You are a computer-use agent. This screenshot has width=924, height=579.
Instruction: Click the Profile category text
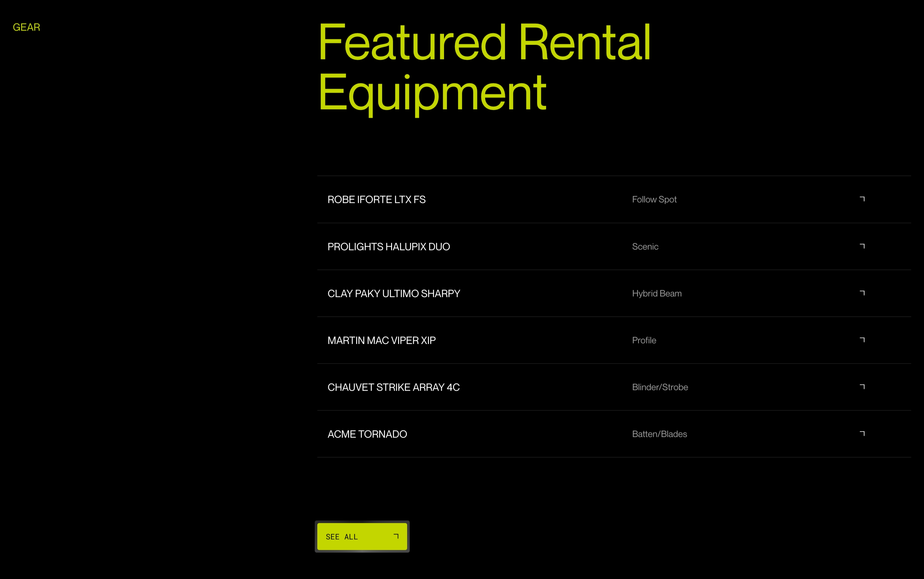pos(644,341)
